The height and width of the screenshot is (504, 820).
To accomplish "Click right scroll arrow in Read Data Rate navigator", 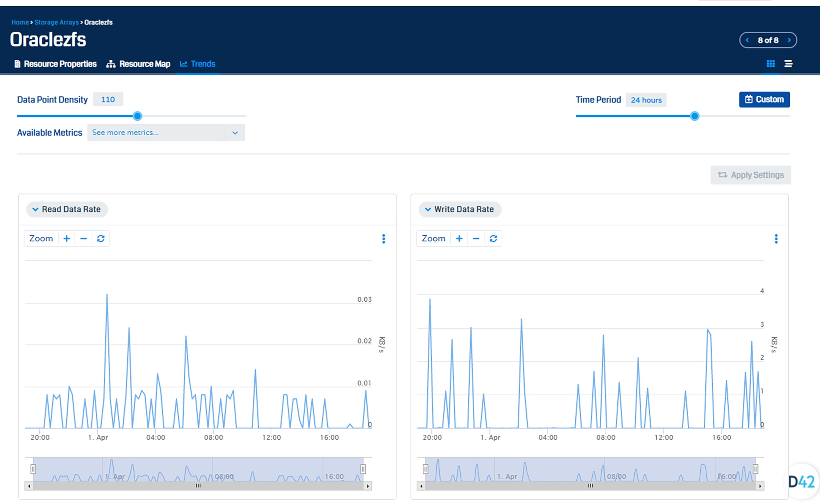I will pyautogui.click(x=368, y=486).
